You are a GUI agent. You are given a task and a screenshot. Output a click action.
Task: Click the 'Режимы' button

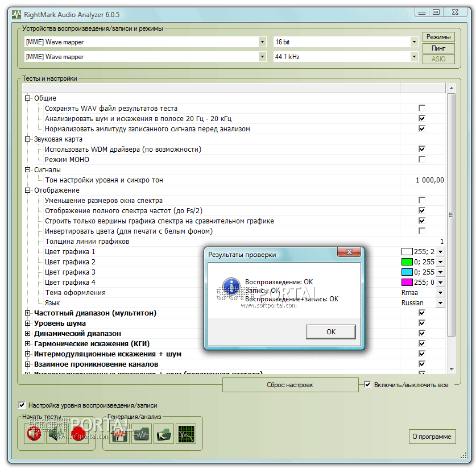pyautogui.click(x=438, y=37)
